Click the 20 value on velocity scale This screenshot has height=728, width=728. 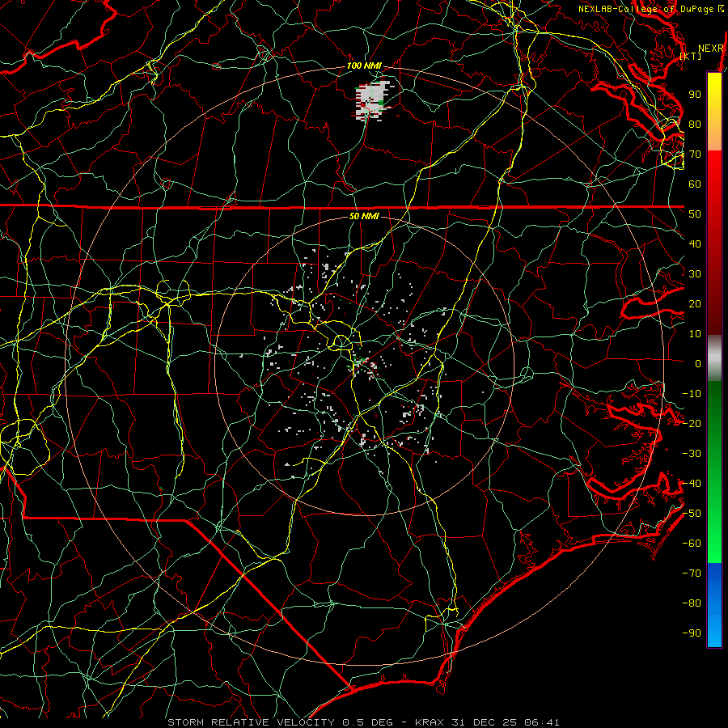695,303
